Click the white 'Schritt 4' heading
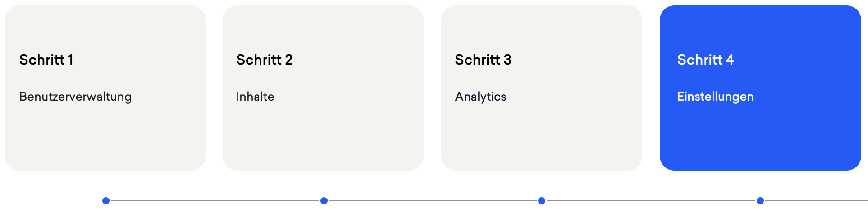The width and height of the screenshot is (868, 213). click(x=706, y=60)
